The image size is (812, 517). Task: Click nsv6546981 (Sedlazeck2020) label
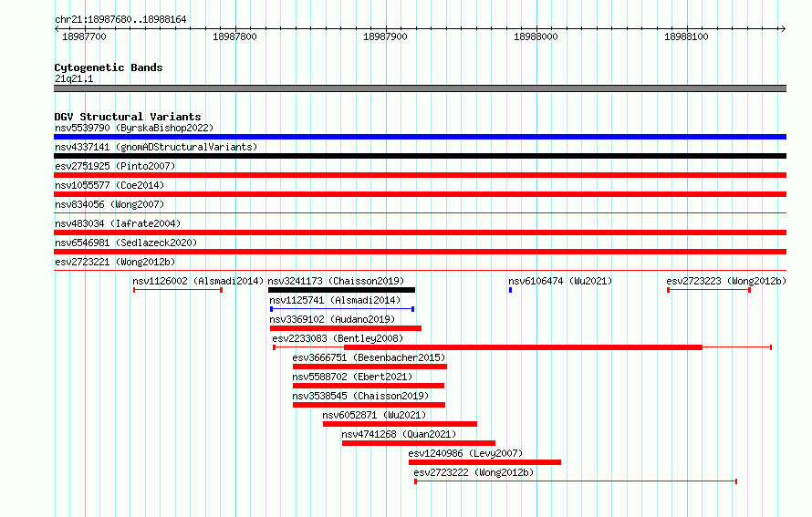tap(126, 243)
